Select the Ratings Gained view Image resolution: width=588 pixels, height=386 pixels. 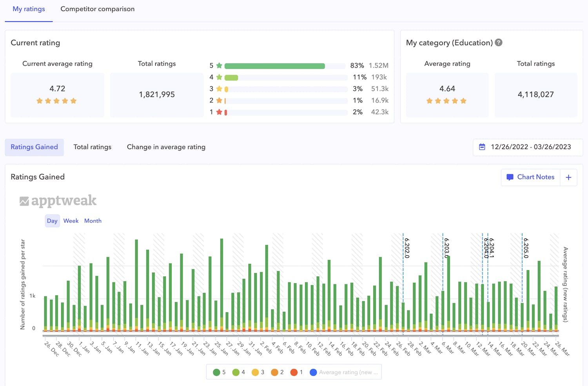[34, 147]
